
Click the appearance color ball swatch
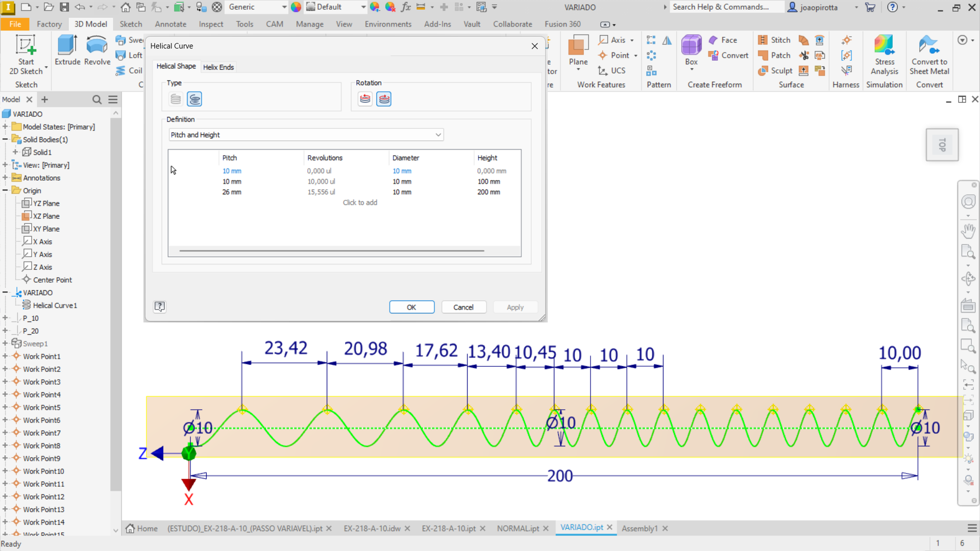point(297,7)
